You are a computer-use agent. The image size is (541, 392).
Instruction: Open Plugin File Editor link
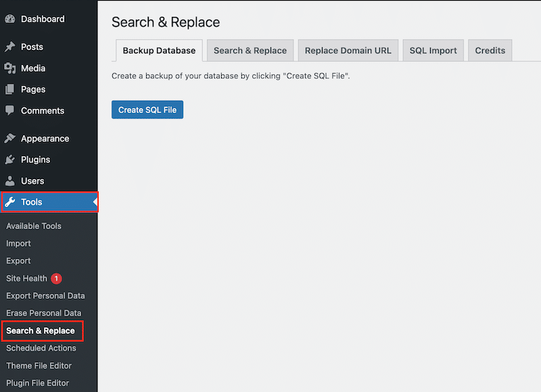[x=38, y=383]
